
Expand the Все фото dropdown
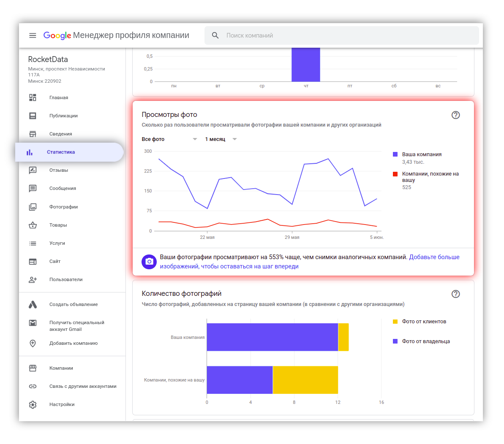click(x=169, y=139)
